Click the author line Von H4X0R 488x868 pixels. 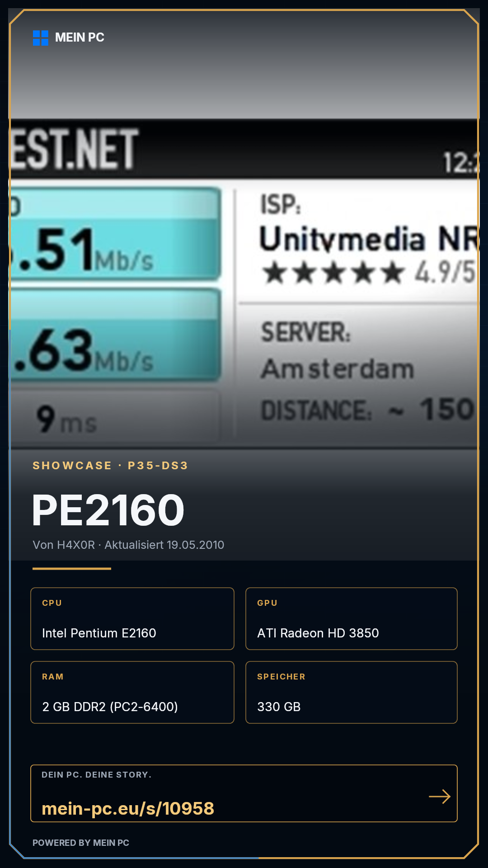[x=64, y=545]
